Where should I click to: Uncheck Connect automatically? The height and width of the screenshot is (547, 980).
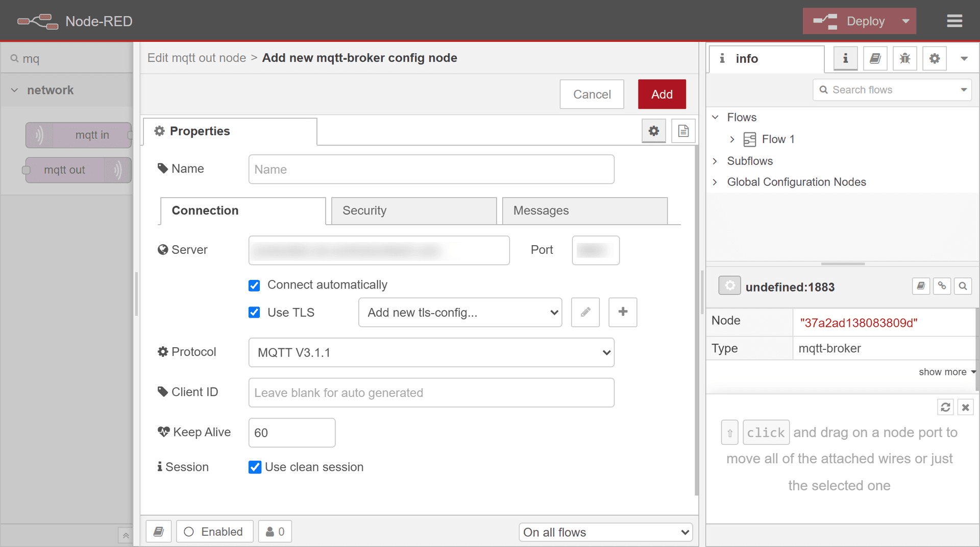pos(254,285)
